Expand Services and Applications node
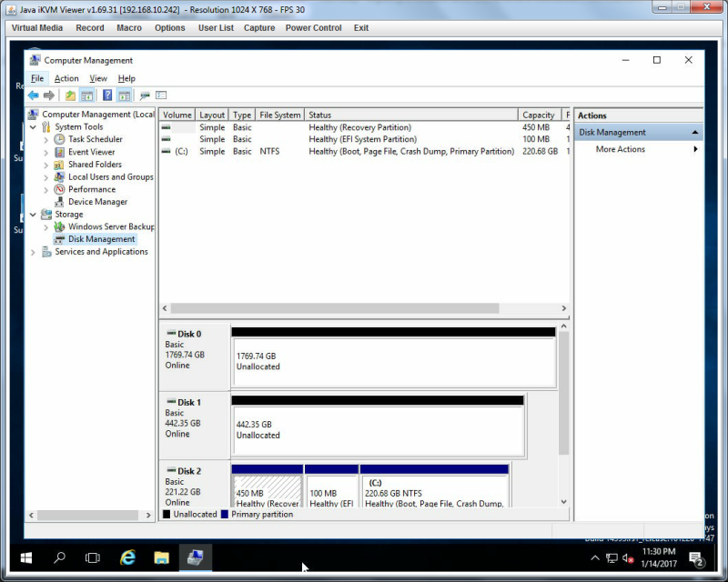This screenshot has height=582, width=728. (33, 253)
